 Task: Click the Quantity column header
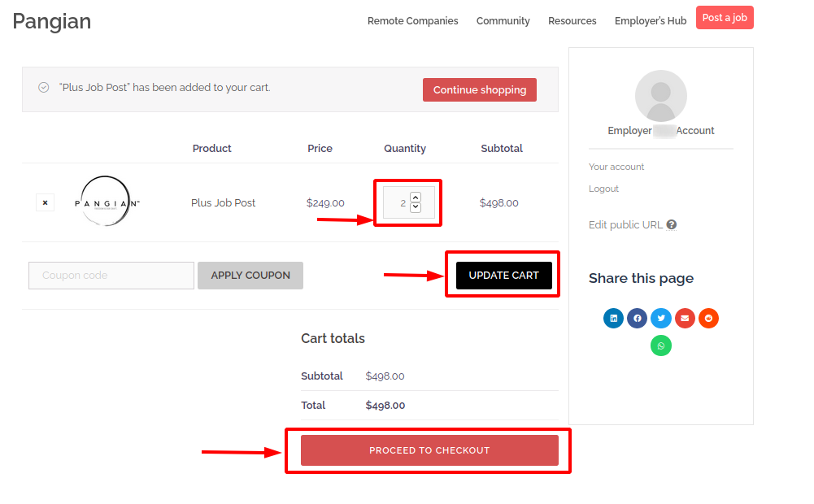pos(405,149)
